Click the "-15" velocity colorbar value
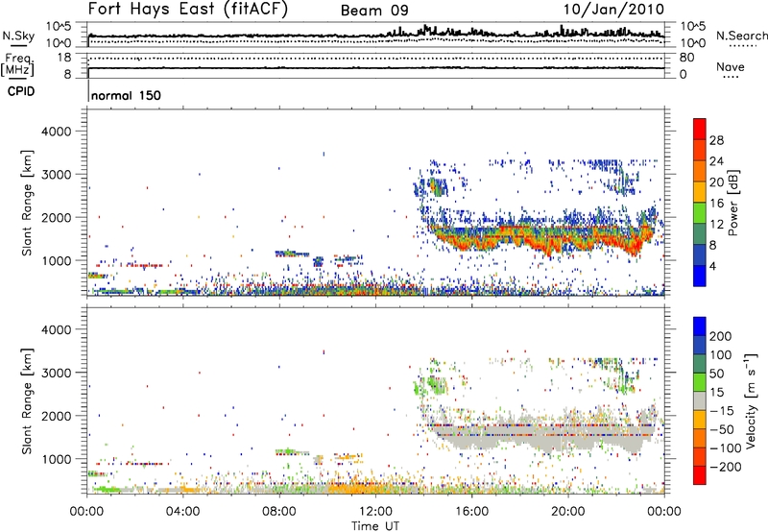Screen dimensions: 768x532 [722, 411]
